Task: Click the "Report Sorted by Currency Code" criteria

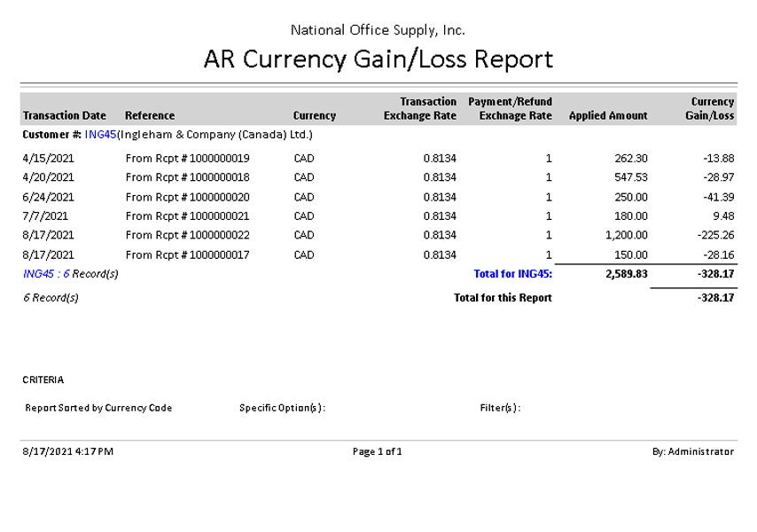Action: tap(98, 408)
